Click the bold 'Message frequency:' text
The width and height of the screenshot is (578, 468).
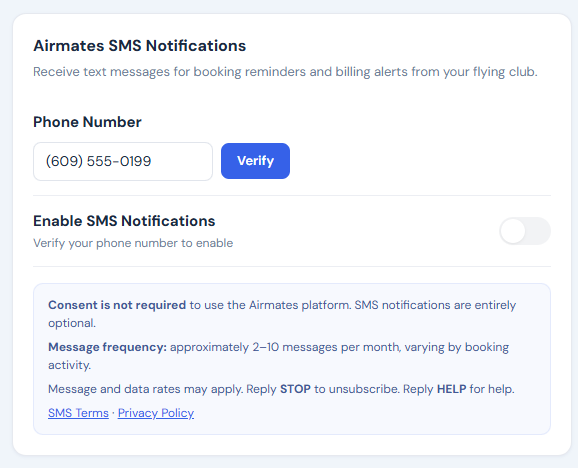click(x=107, y=347)
